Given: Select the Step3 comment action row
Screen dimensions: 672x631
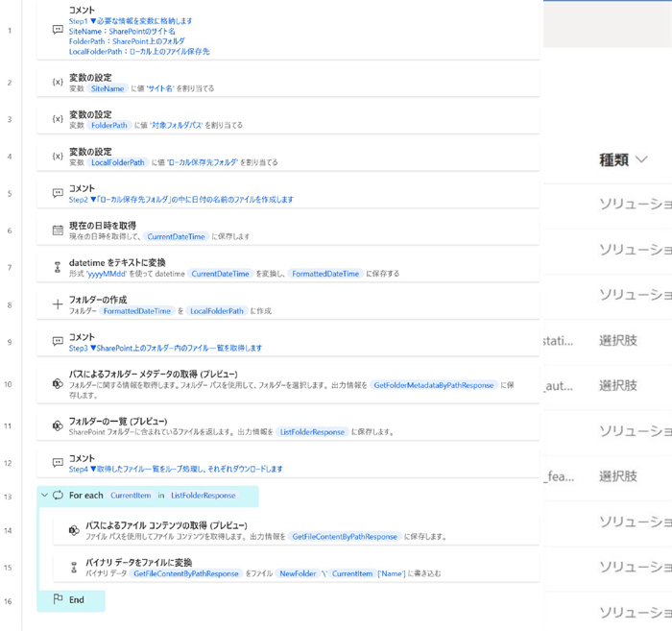Looking at the screenshot, I should pyautogui.click(x=288, y=342).
